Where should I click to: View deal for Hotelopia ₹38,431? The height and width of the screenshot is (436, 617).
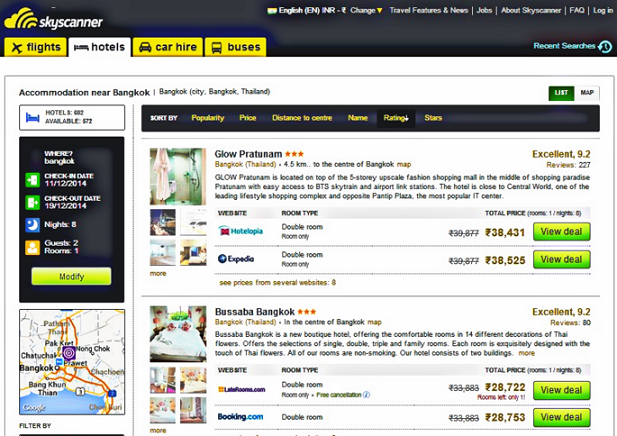(562, 232)
